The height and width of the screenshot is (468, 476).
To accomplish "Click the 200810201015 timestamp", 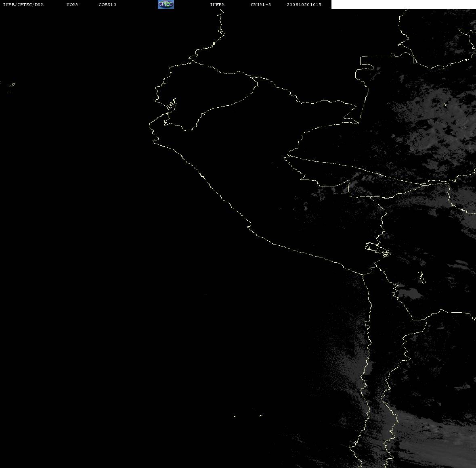I will pos(304,4).
